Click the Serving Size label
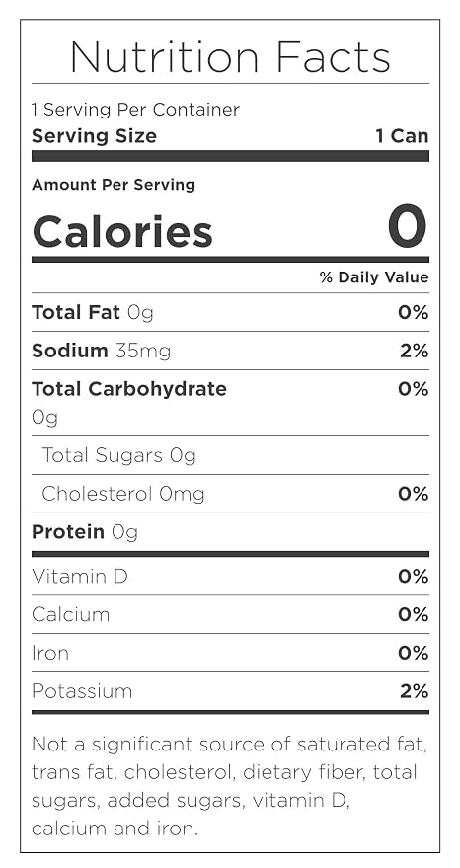Screen dimensions: 460x868 (94, 136)
